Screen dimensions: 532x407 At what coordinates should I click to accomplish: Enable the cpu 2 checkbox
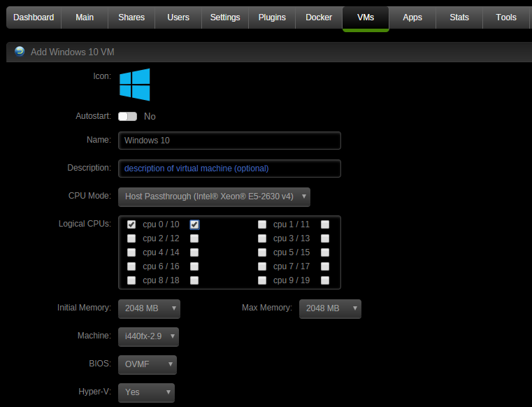click(x=131, y=238)
